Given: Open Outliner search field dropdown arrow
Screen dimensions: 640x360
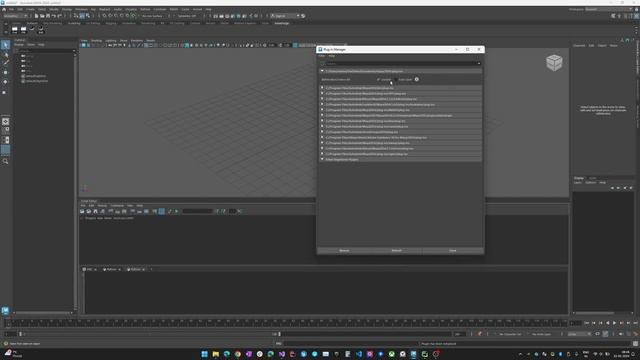Looking at the screenshot, I should pos(74,51).
